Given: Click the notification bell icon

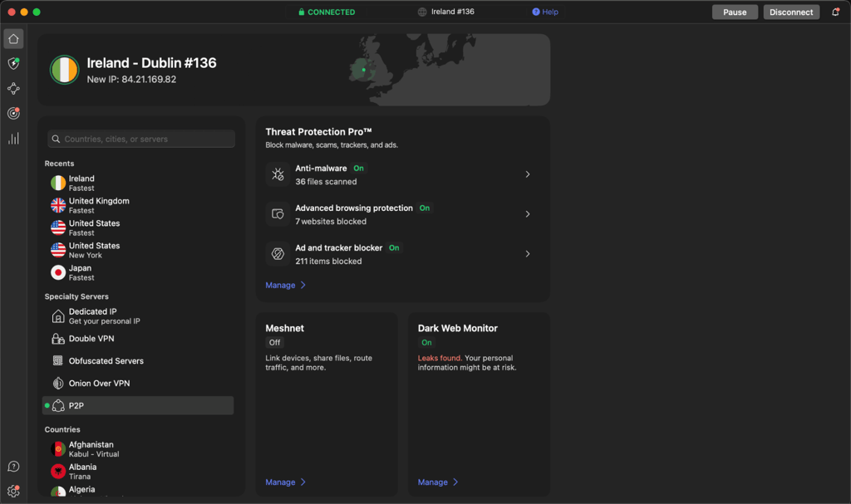Looking at the screenshot, I should pos(835,12).
